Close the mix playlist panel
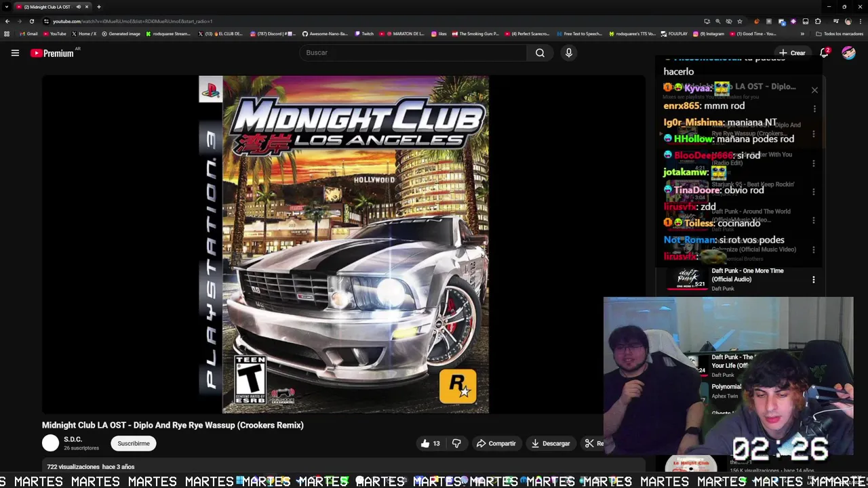This screenshot has width=868, height=488. coord(814,90)
